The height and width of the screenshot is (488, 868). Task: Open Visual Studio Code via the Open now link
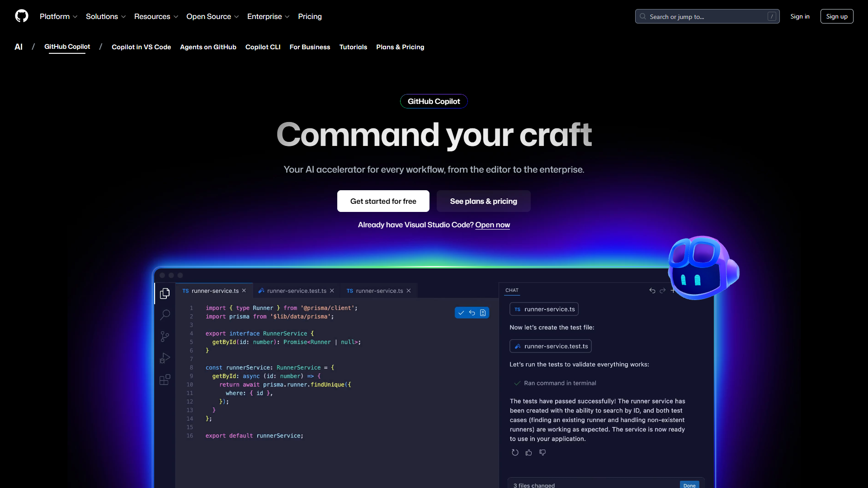pos(492,225)
